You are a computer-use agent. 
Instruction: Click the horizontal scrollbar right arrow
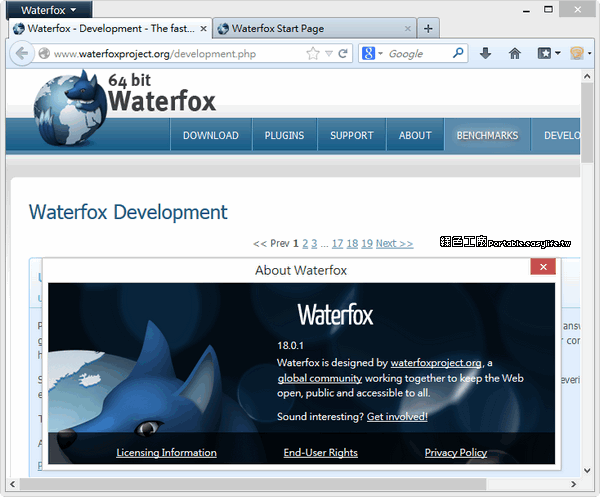573,484
